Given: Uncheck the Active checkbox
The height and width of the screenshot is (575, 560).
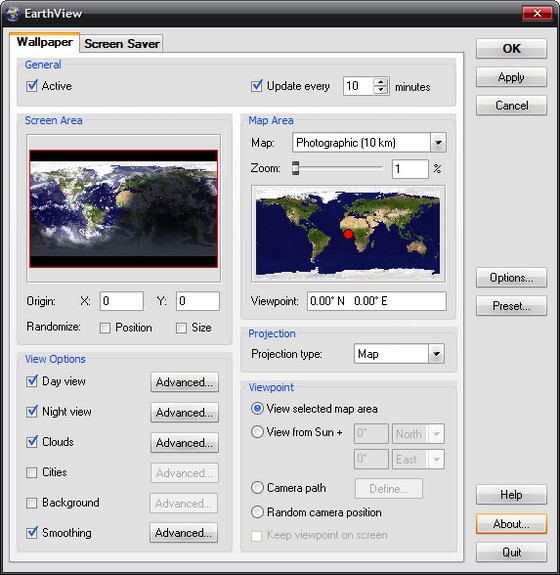Looking at the screenshot, I should tap(32, 86).
